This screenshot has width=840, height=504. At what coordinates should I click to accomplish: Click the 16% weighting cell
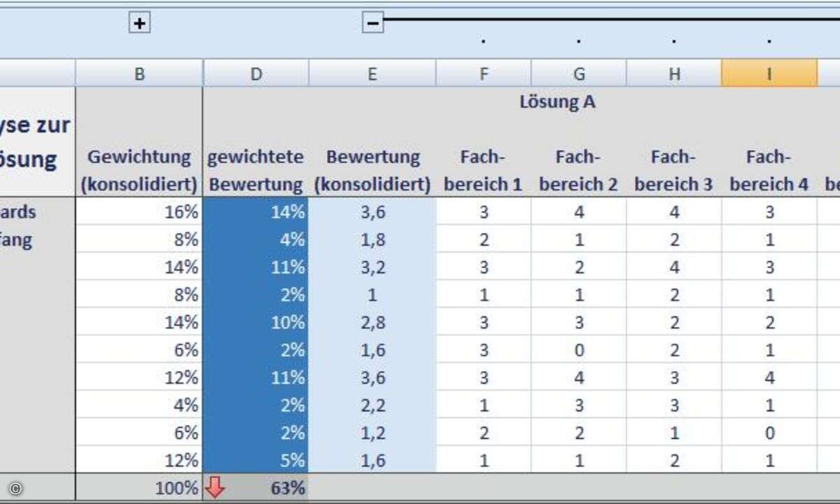[x=139, y=211]
